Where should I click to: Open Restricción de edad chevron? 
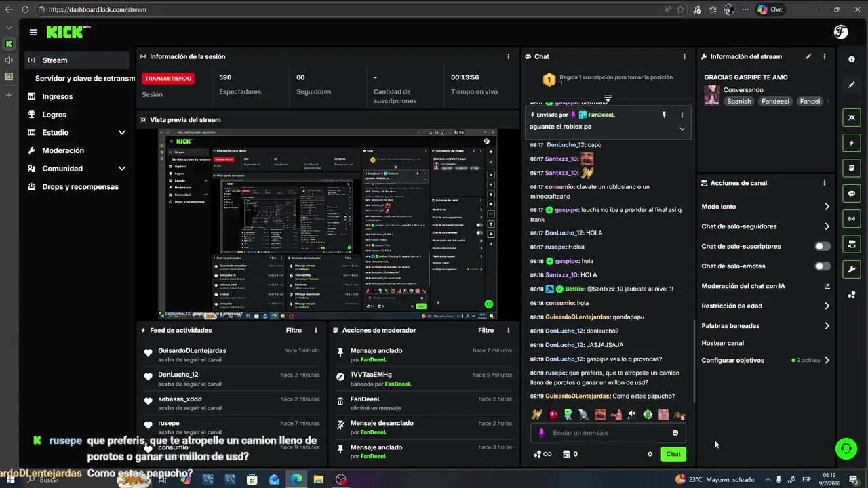point(827,306)
